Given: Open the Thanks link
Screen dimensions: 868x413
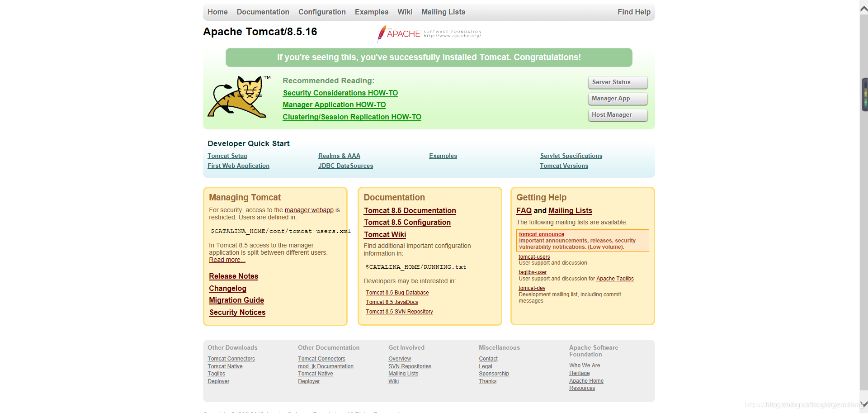Looking at the screenshot, I should (x=487, y=381).
